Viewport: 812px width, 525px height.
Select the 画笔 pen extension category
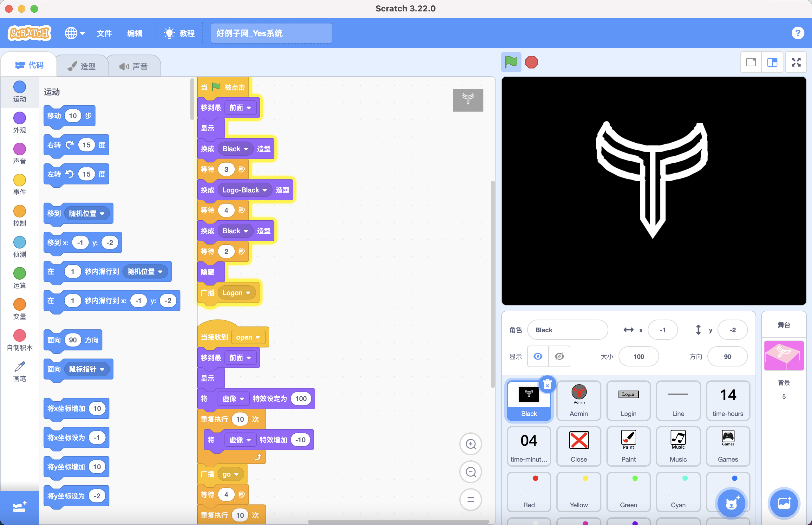(19, 371)
